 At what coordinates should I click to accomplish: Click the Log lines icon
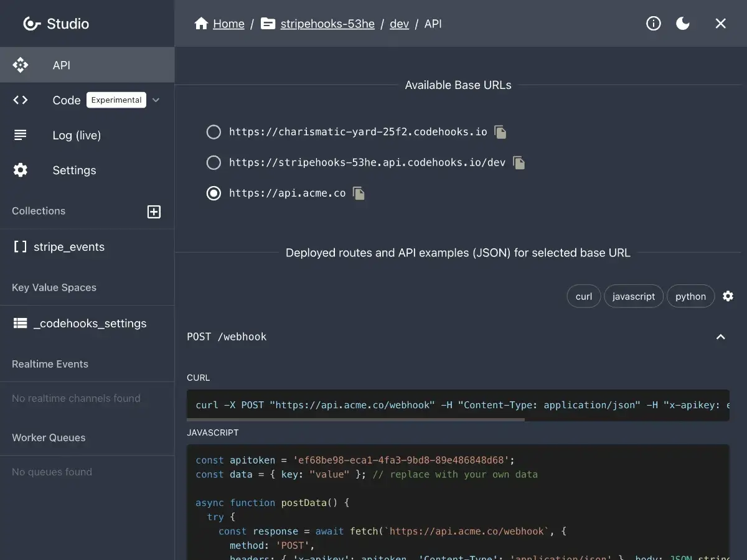21,135
